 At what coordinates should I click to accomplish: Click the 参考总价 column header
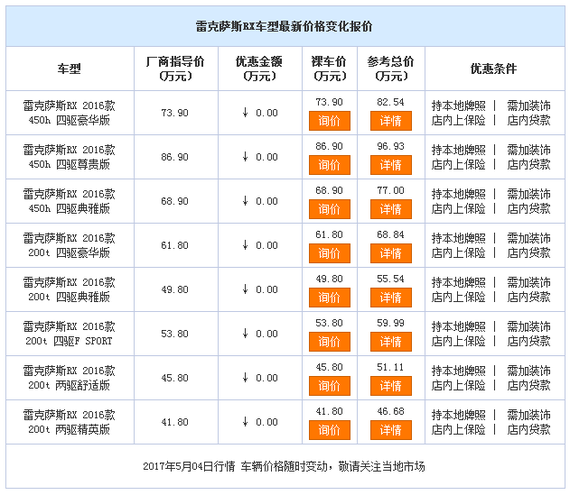[x=391, y=69]
